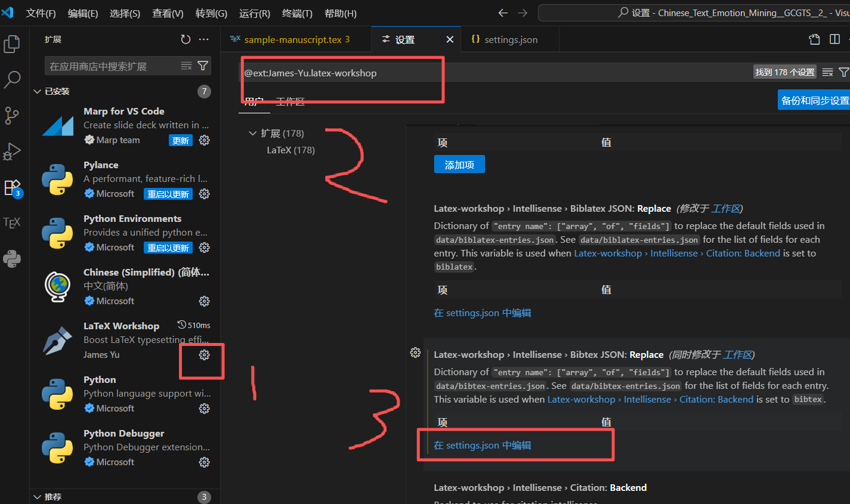This screenshot has height=504, width=850.
Task: Open settings JSON file icon in editor toolbar
Action: (x=814, y=39)
